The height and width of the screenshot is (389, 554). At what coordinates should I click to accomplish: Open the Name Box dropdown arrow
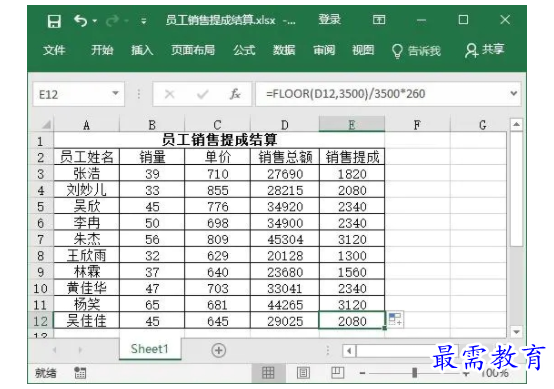coord(115,94)
